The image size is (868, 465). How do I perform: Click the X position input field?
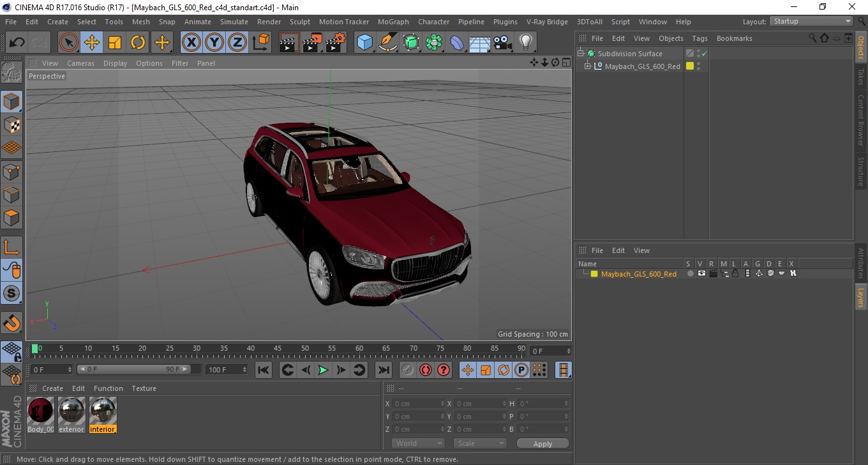click(419, 404)
